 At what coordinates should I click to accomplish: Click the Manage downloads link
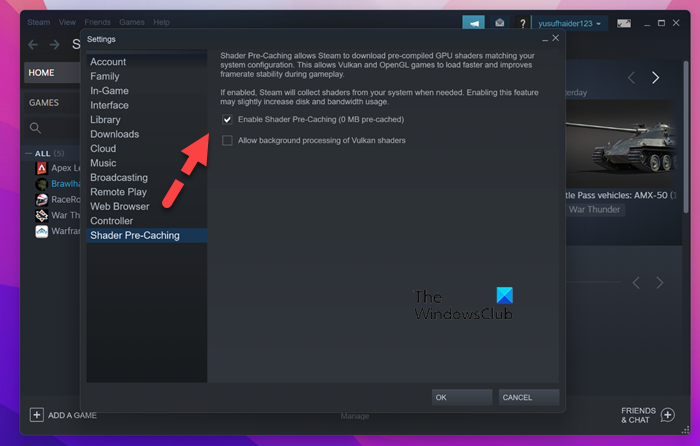coord(355,416)
